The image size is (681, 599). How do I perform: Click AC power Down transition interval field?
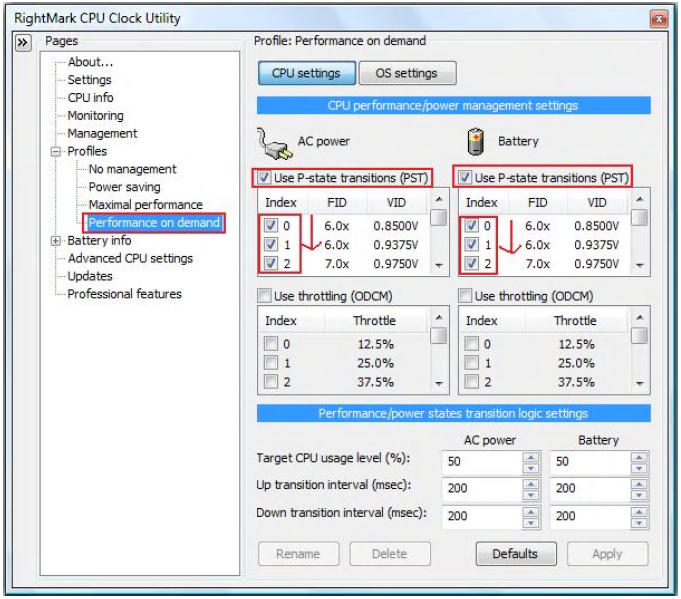point(482,516)
